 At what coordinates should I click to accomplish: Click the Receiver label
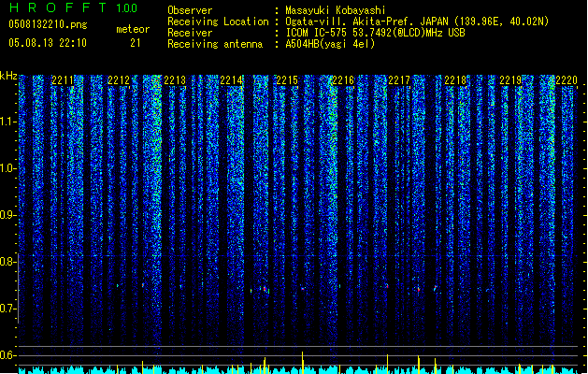click(x=190, y=33)
